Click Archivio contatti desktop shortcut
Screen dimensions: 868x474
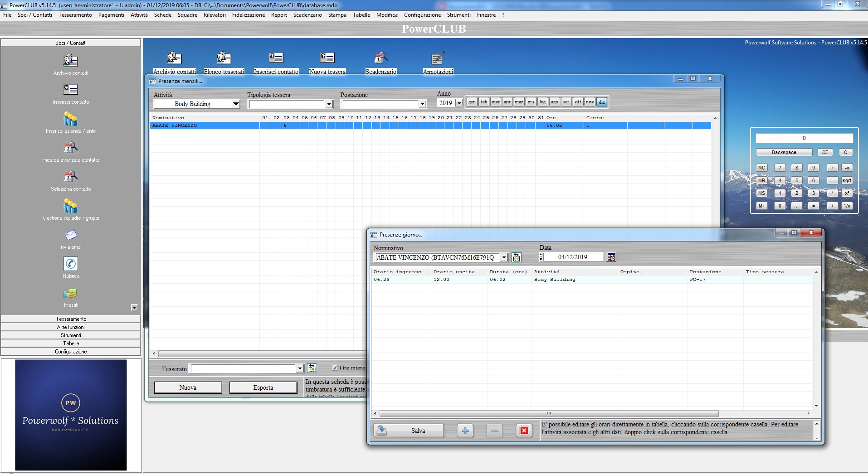[x=175, y=63]
